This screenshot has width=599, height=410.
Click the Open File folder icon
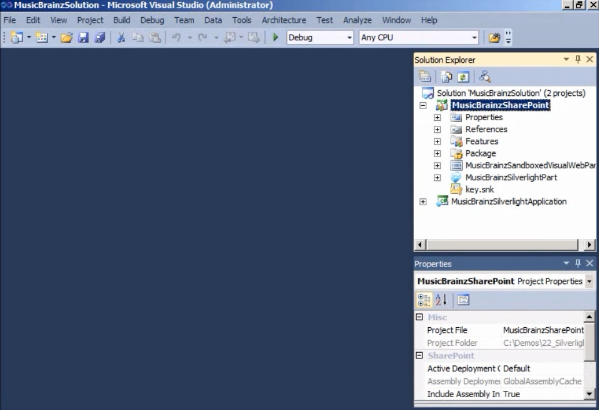tap(66, 37)
